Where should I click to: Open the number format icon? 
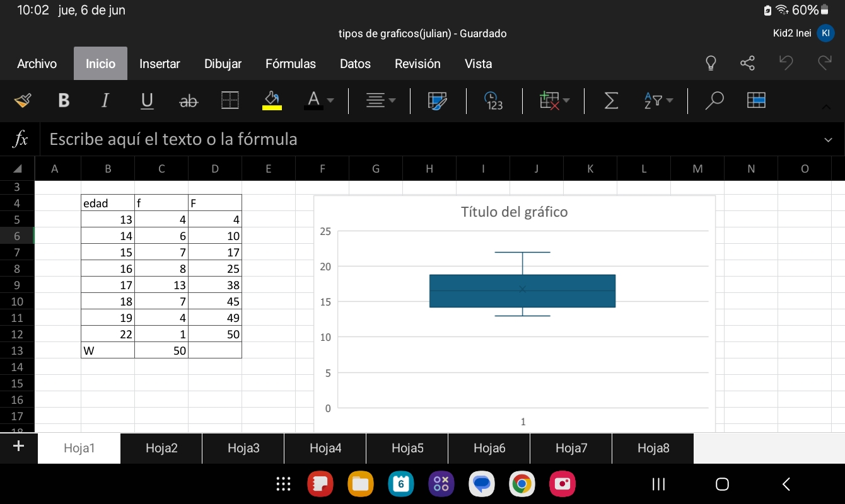494,101
